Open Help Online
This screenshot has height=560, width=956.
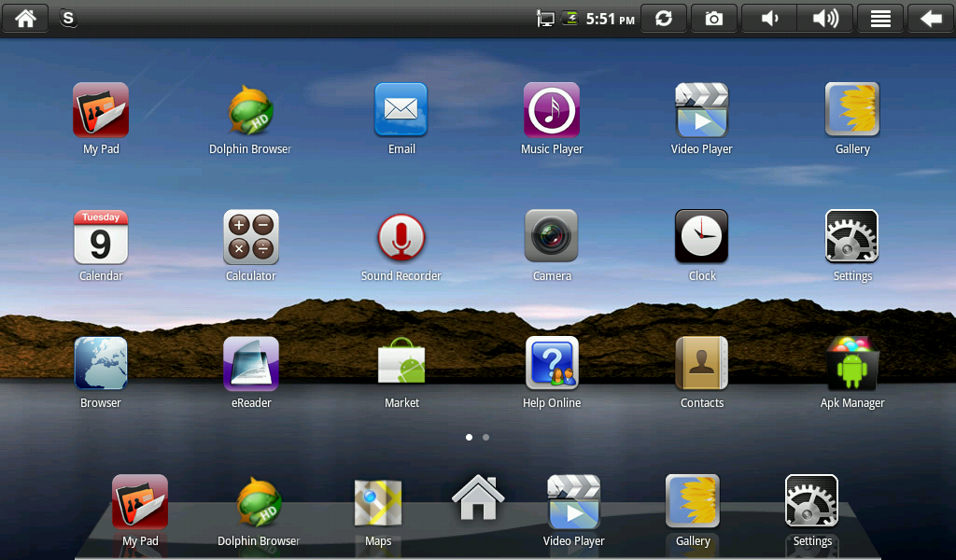(552, 363)
